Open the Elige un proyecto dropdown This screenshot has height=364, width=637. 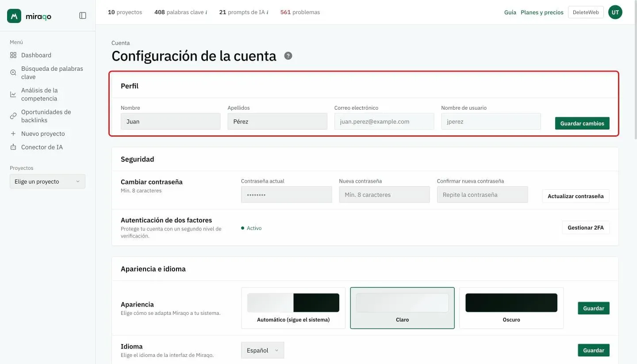point(47,181)
